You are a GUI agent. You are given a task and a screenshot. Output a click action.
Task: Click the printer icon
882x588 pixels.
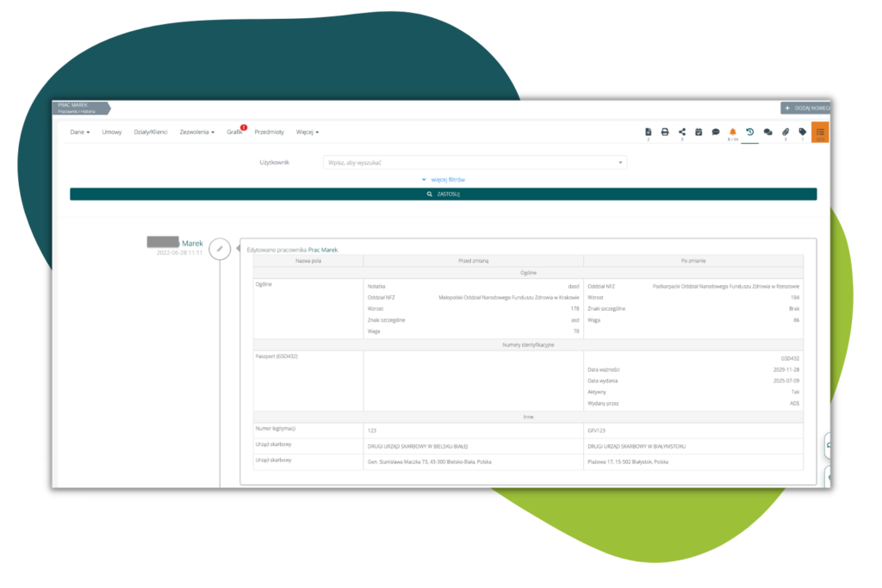(x=665, y=132)
